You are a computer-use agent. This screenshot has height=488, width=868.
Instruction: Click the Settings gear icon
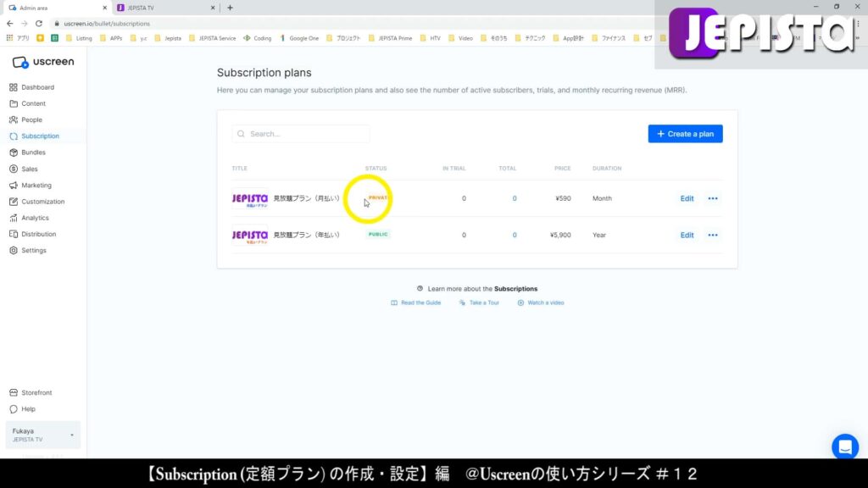pyautogui.click(x=14, y=251)
